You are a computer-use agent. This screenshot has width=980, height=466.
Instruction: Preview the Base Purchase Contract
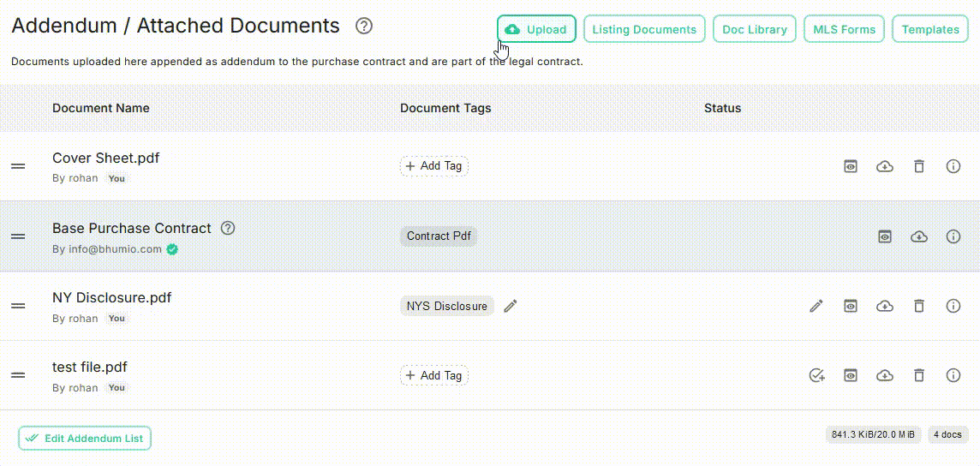885,236
